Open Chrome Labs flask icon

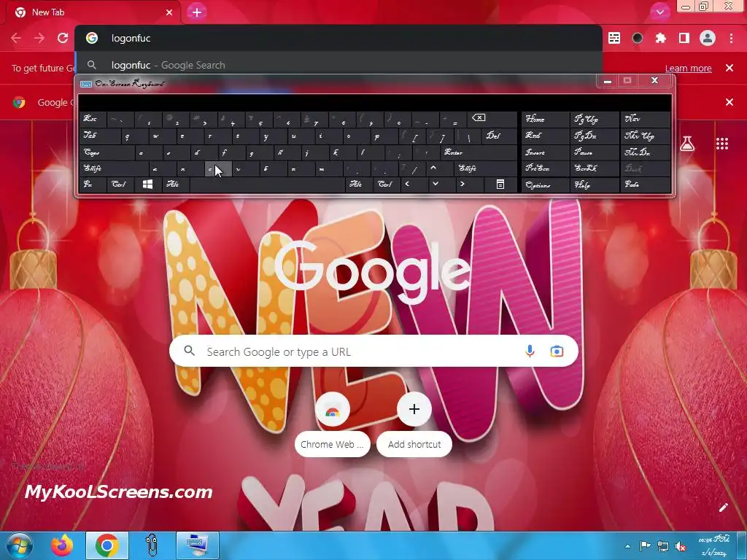pyautogui.click(x=687, y=143)
